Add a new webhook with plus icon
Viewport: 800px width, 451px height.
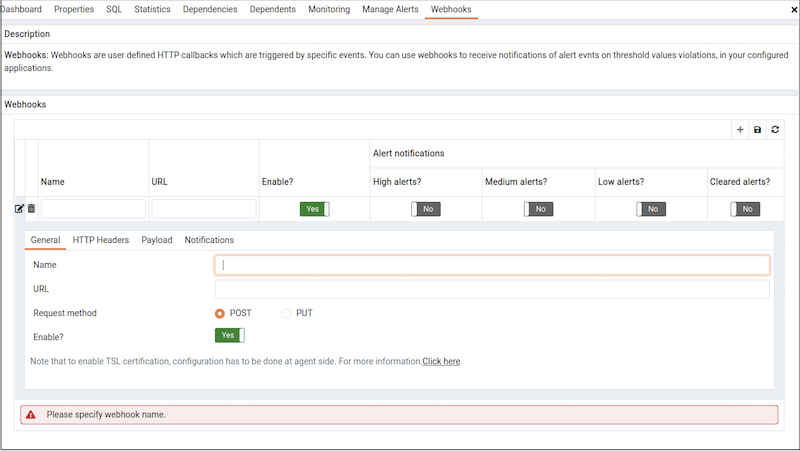740,130
